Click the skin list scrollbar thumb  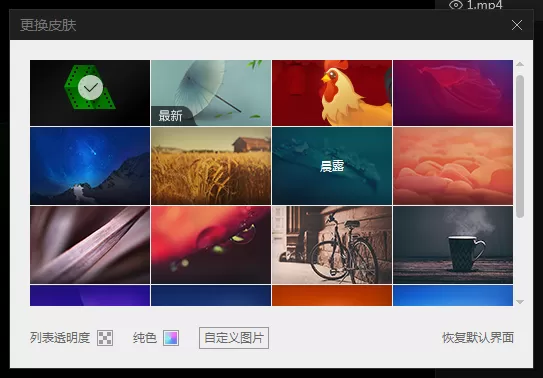click(x=520, y=146)
